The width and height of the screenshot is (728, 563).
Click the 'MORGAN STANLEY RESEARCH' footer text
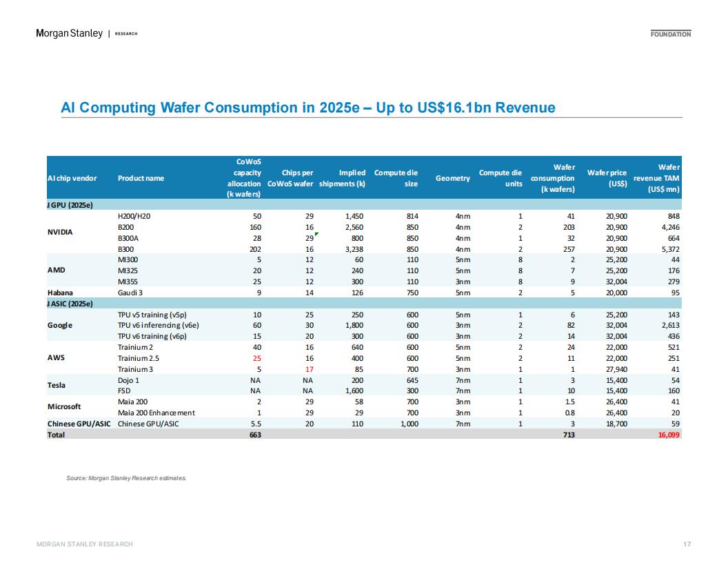[85, 544]
